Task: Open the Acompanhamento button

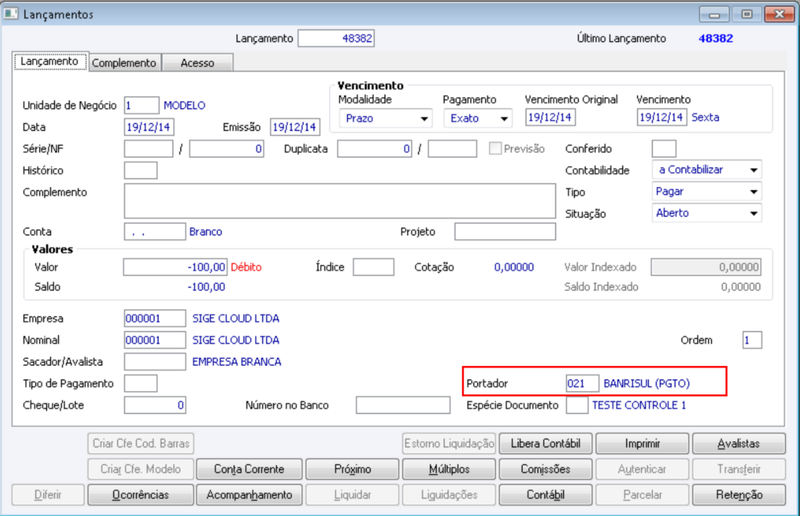Action: (x=249, y=495)
